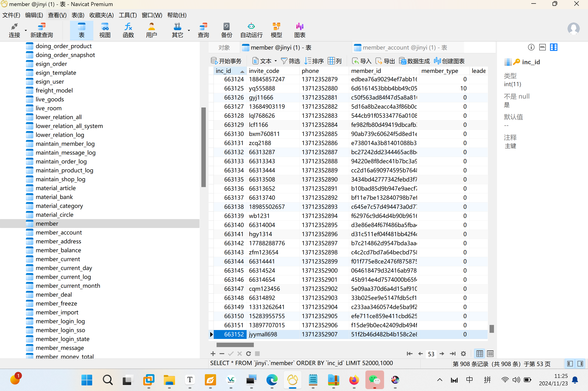Open the Function (函数) toolbar icon
Screen dimensions: 588x391
tap(128, 30)
